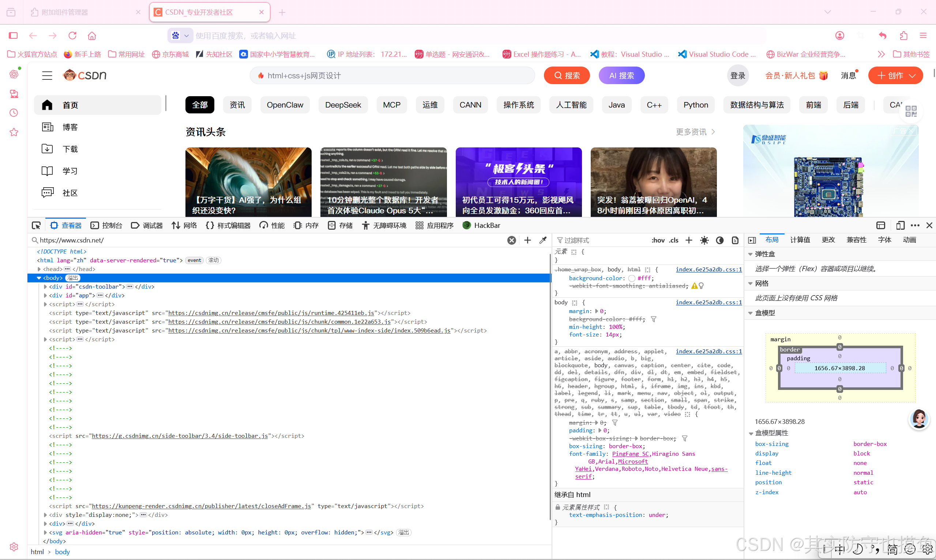The image size is (936, 560).
Task: Click the 溢出 overflow badge on body
Action: pos(72,278)
